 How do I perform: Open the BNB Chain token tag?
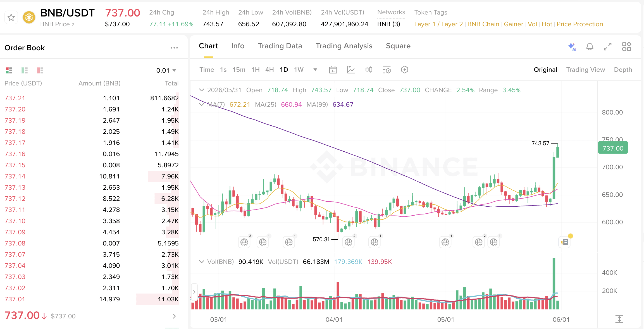click(483, 24)
